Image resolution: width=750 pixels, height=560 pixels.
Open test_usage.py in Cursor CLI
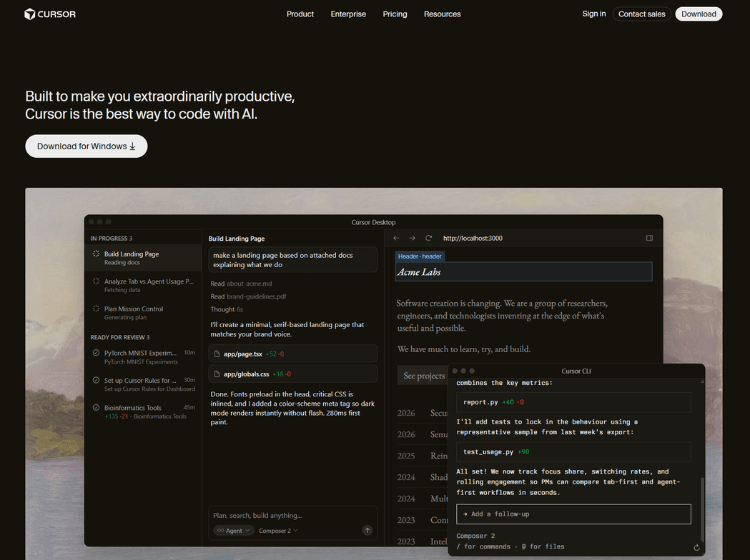click(x=574, y=452)
